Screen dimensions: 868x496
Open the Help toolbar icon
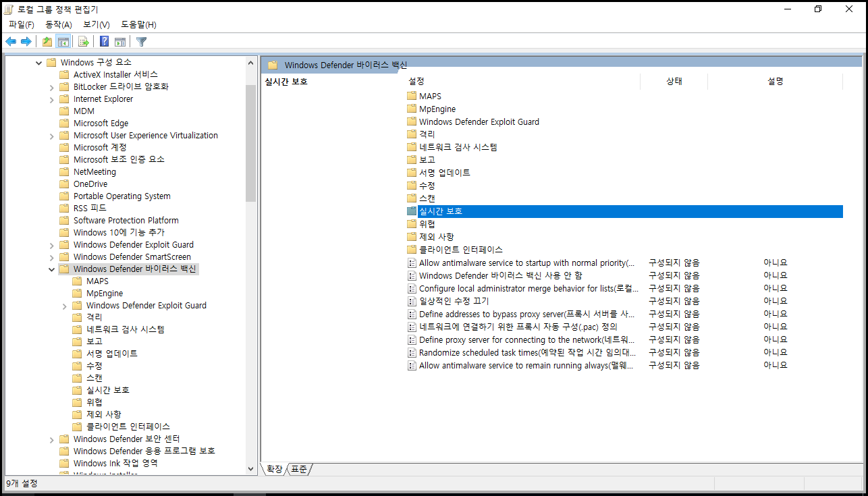(105, 42)
